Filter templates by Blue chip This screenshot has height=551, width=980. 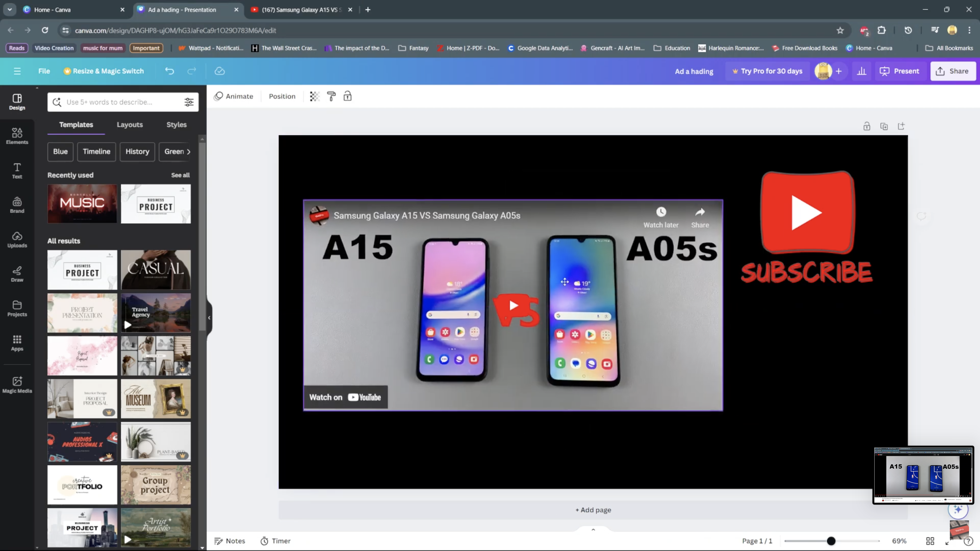coord(61,151)
